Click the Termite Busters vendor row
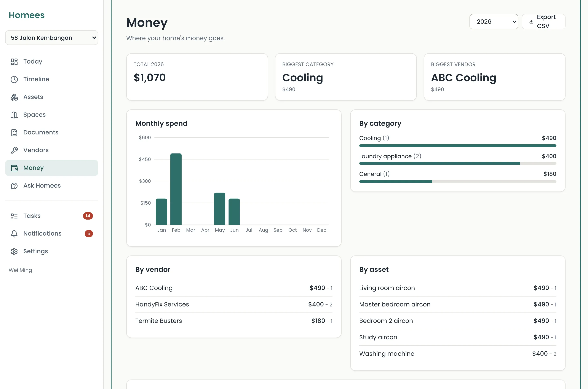588x389 pixels. [x=234, y=321]
